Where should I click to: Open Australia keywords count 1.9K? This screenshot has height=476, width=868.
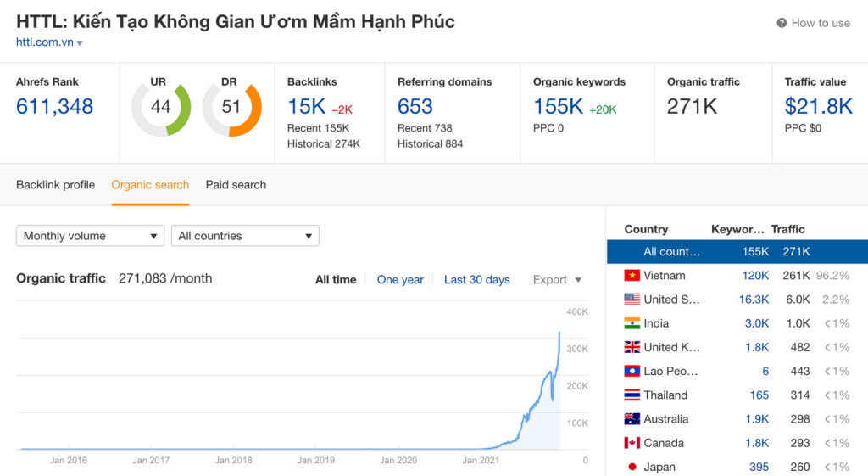[757, 419]
